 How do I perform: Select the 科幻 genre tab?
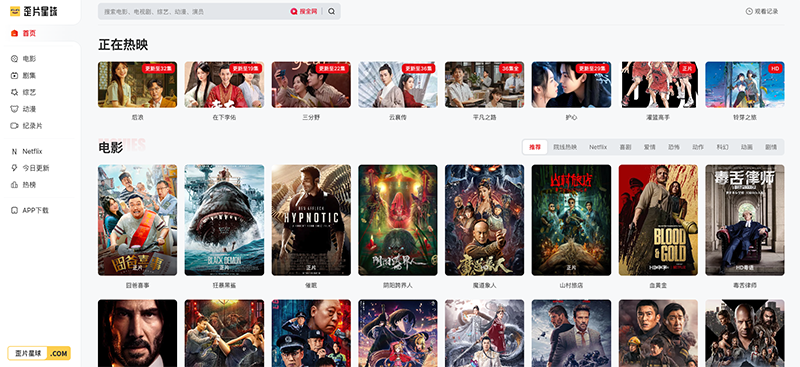(x=722, y=147)
